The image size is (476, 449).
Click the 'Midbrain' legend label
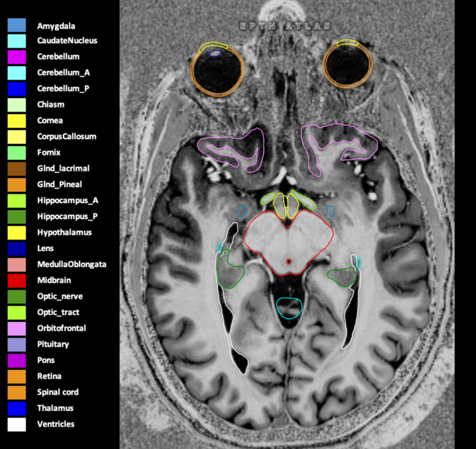(54, 280)
